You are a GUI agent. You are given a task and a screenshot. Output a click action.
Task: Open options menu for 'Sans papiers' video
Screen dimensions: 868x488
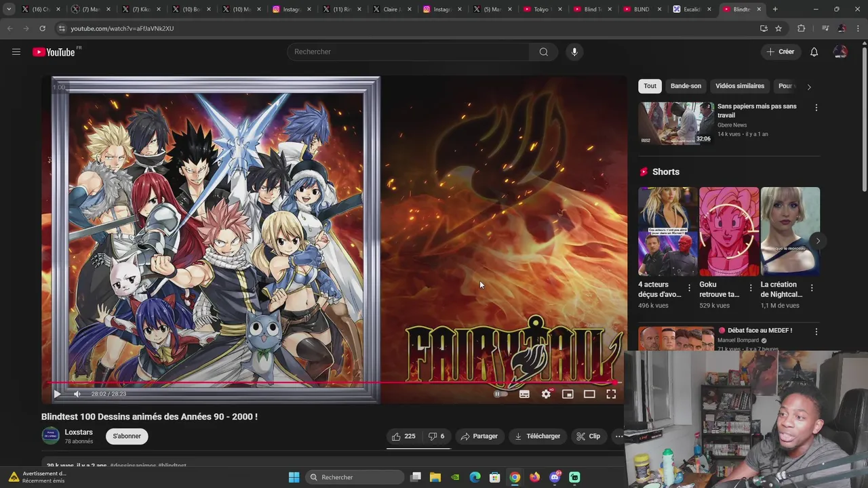coord(816,108)
